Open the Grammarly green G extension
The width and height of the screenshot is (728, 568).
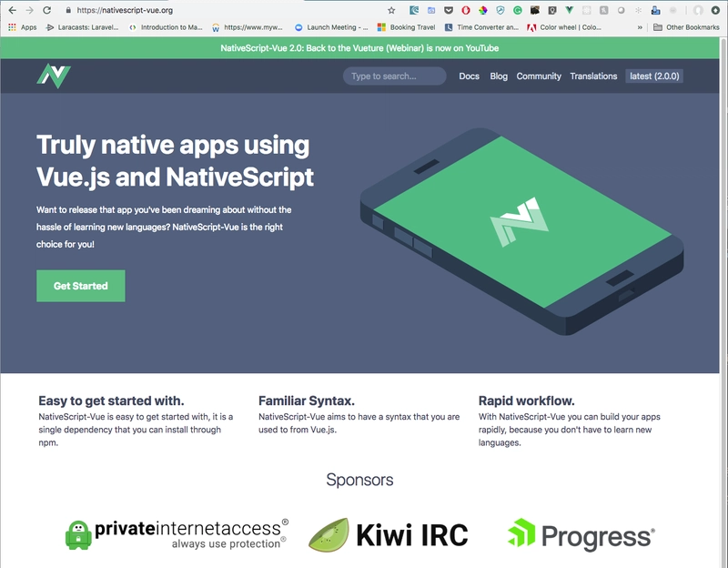coord(517,10)
